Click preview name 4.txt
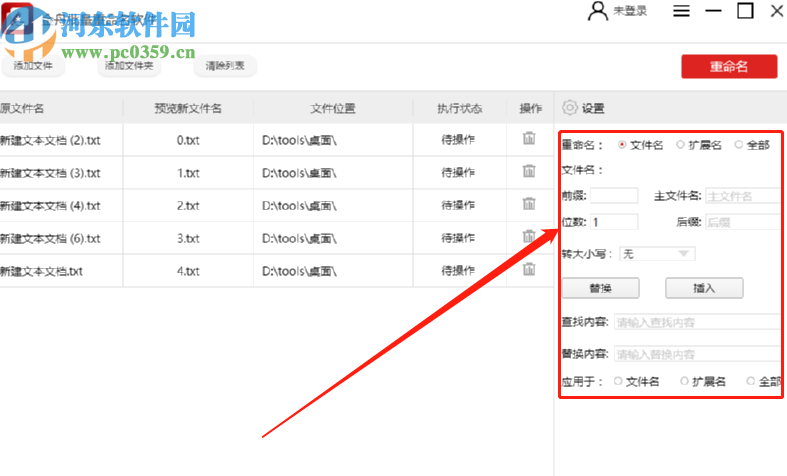This screenshot has width=787, height=476. coord(188,271)
